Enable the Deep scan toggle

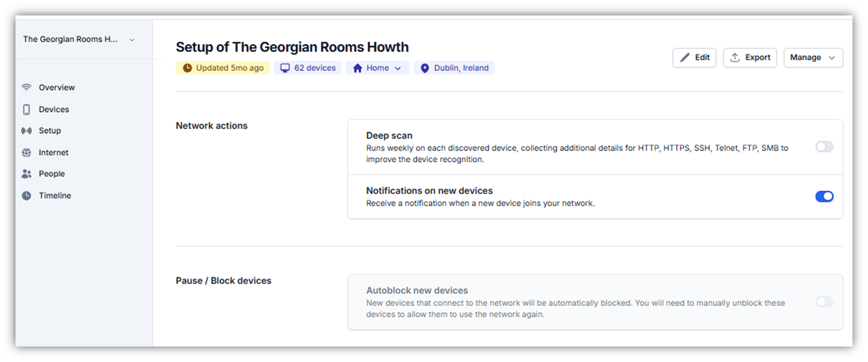824,146
